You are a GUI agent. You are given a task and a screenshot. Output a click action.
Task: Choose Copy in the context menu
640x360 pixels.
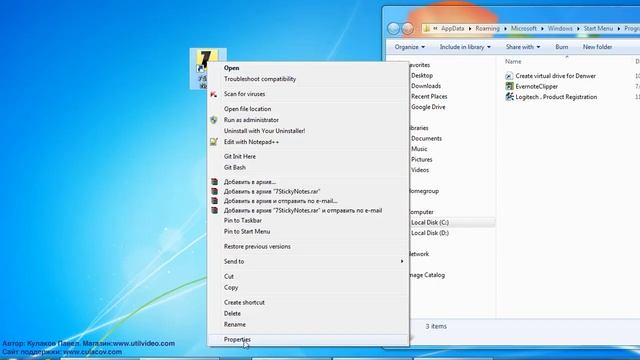(x=231, y=287)
